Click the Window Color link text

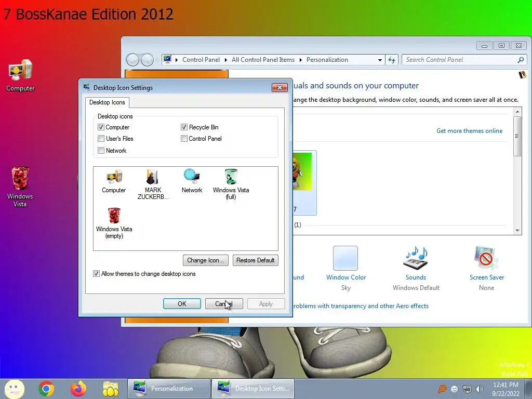pos(345,277)
